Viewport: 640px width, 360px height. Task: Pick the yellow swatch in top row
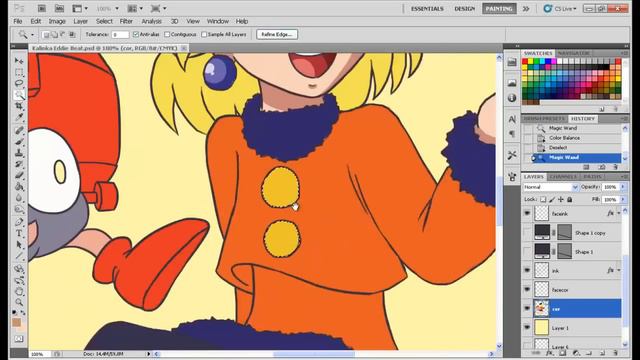[x=531, y=62]
